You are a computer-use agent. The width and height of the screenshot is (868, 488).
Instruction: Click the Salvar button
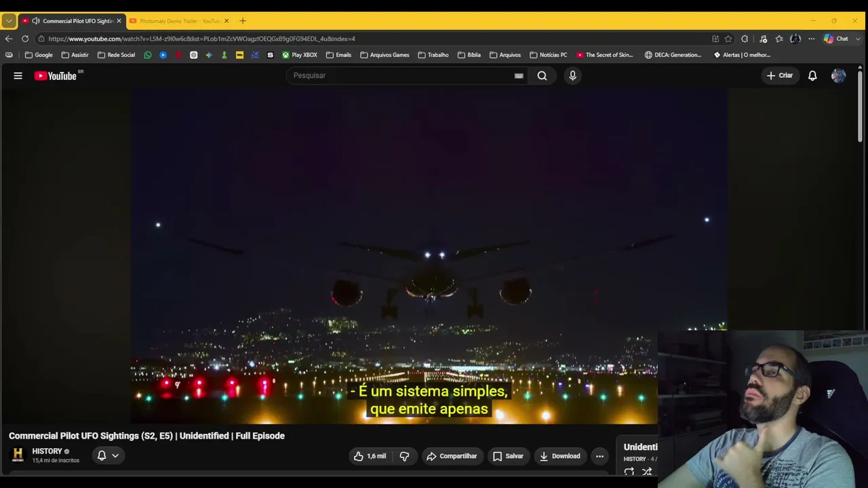point(508,456)
